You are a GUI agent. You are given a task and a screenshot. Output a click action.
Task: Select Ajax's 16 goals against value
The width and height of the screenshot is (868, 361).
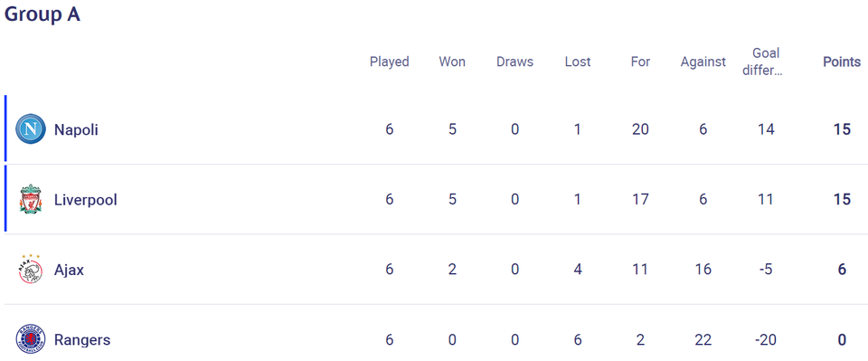pyautogui.click(x=703, y=271)
